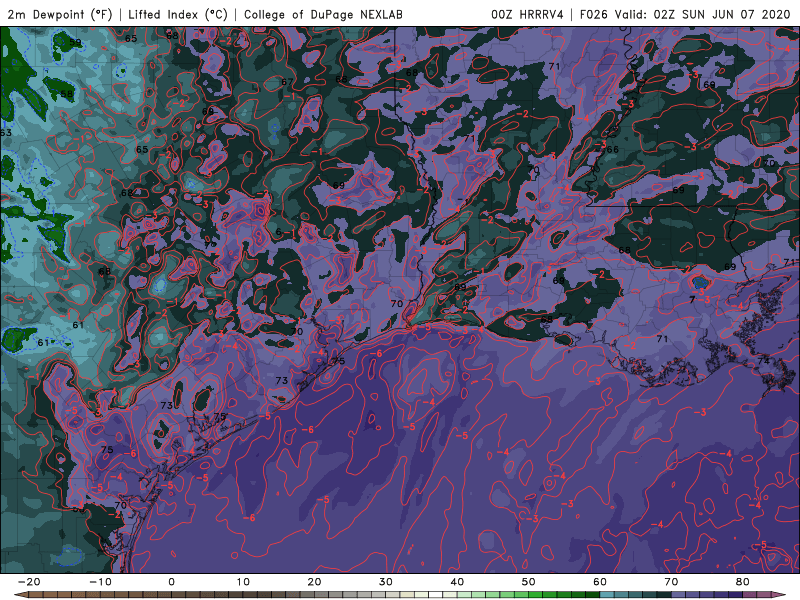Image resolution: width=800 pixels, height=600 pixels.
Task: Click the '-10' color scale label
Action: coord(100,582)
